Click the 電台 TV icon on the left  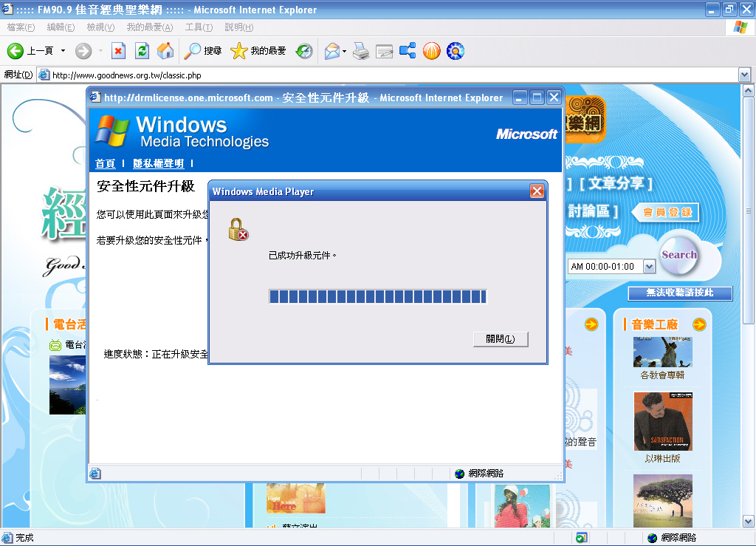(x=55, y=345)
